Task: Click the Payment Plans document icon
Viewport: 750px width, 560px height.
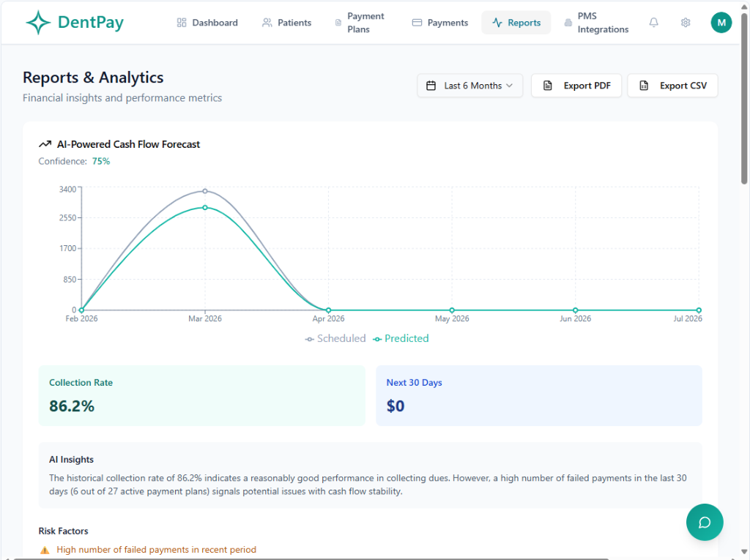Action: pyautogui.click(x=338, y=23)
